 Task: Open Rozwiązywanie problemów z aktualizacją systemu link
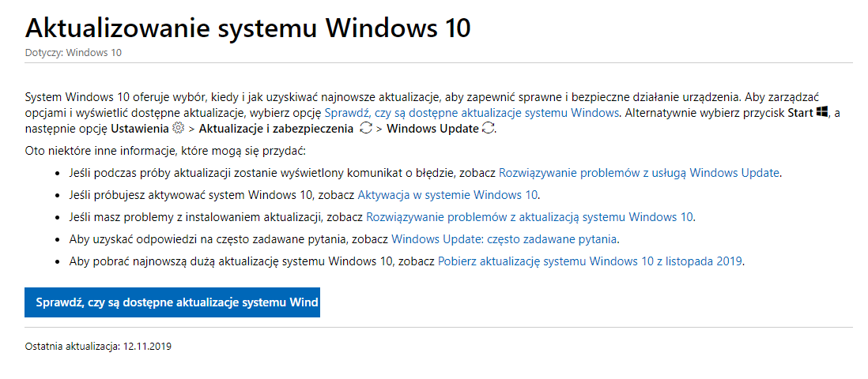tap(530, 217)
